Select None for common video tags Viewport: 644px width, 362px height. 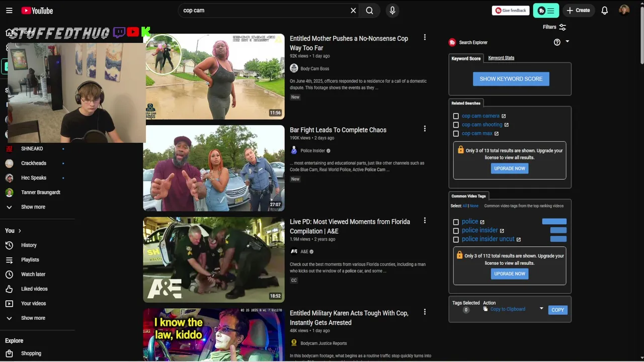(474, 206)
